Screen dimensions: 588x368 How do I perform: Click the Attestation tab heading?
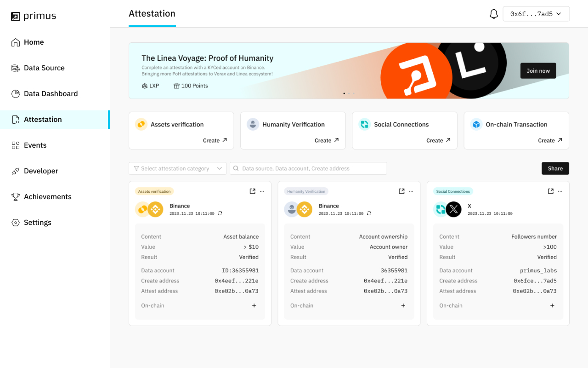pyautogui.click(x=152, y=13)
